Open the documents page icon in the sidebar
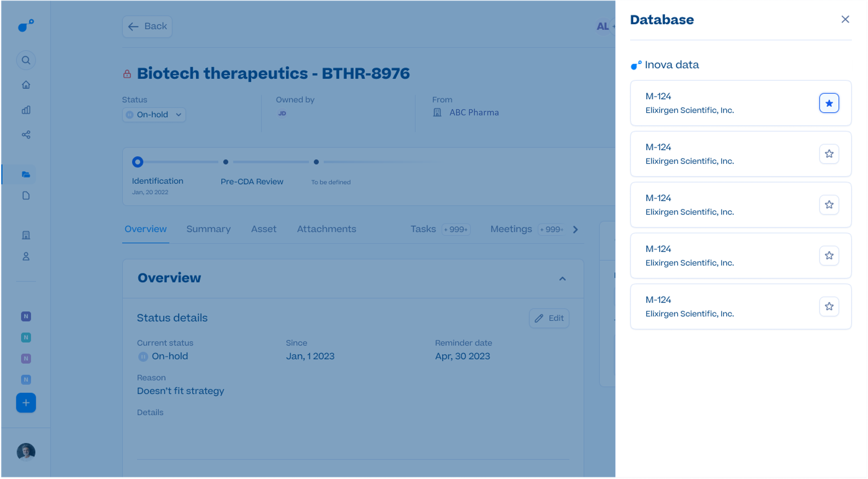This screenshot has width=868, height=479. [x=26, y=196]
